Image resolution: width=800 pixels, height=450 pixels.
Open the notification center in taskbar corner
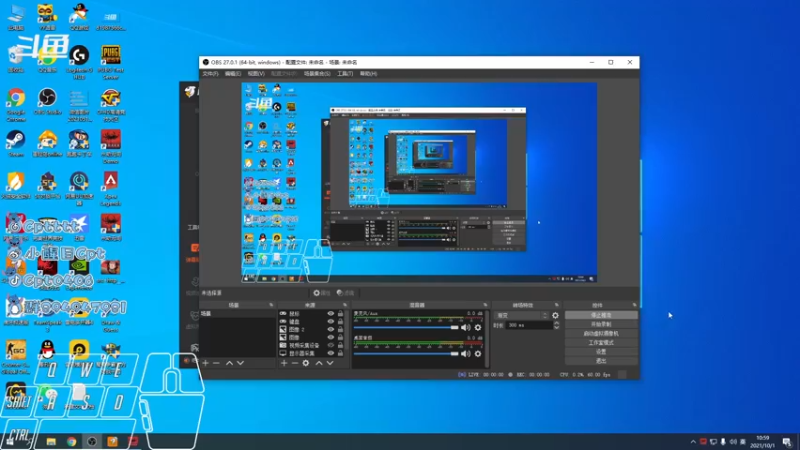tap(787, 442)
